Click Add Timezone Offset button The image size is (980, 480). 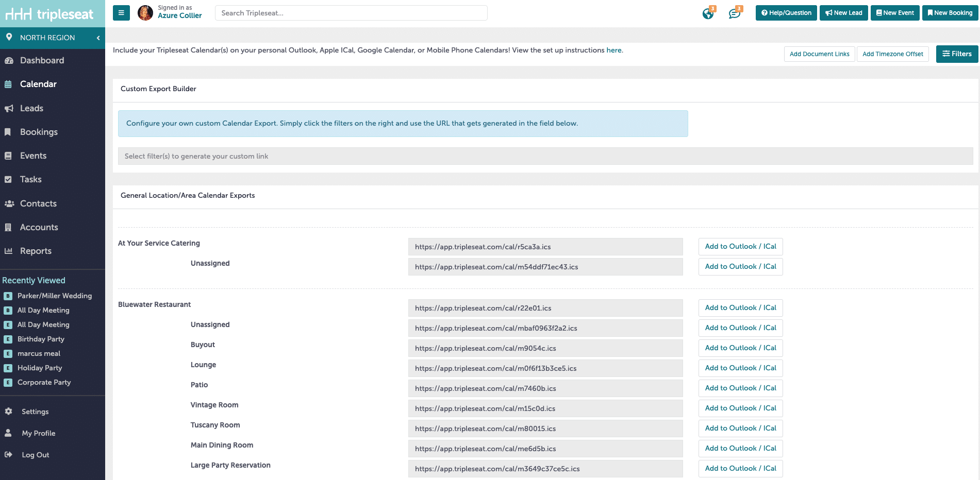coord(893,54)
